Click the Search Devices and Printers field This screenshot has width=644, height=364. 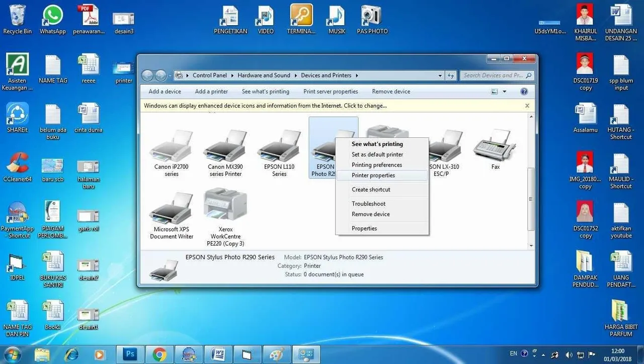497,76
